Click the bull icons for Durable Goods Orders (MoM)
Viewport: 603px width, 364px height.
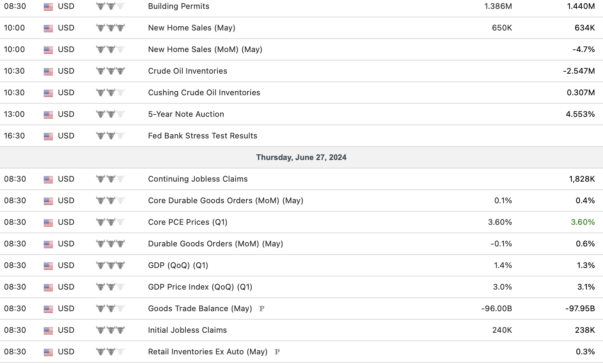[110, 244]
